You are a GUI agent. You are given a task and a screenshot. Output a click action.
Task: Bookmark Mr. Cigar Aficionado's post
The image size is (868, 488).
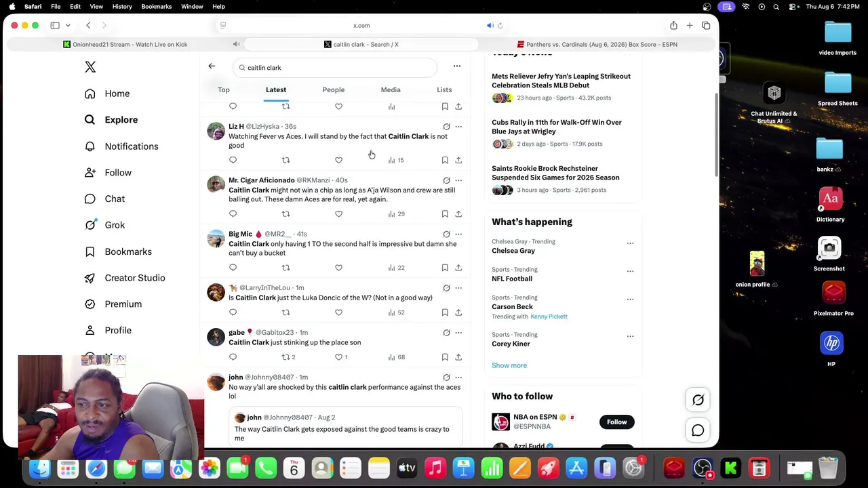point(445,214)
